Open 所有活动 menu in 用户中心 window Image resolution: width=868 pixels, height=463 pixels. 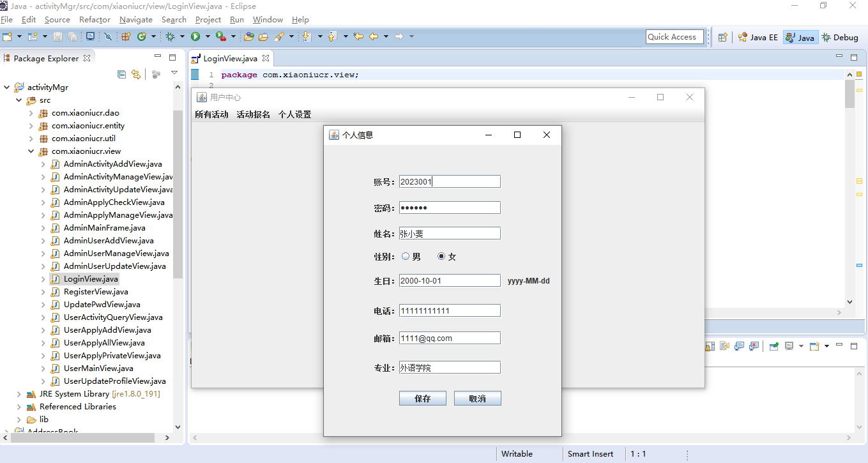pyautogui.click(x=211, y=115)
